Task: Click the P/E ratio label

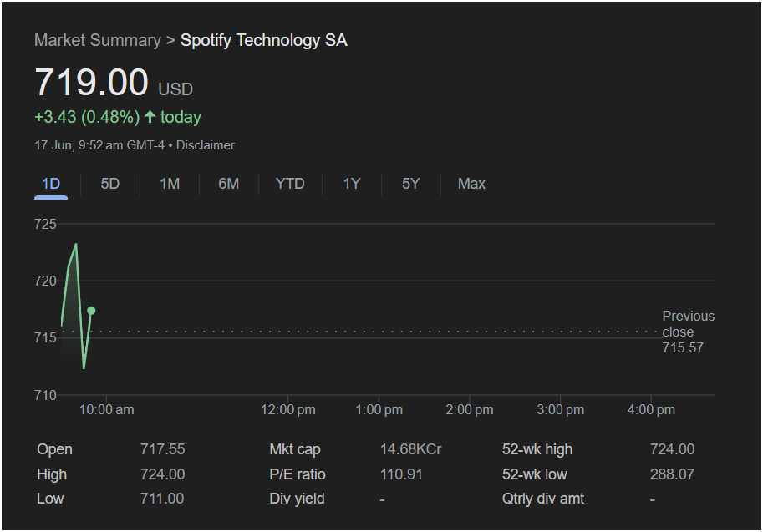Action: (298, 474)
